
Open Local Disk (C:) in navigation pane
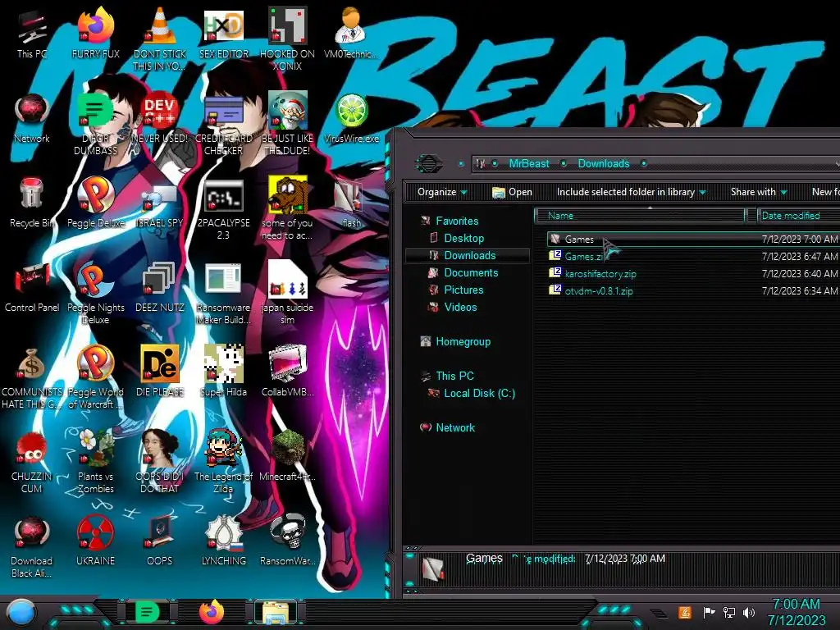pos(479,393)
